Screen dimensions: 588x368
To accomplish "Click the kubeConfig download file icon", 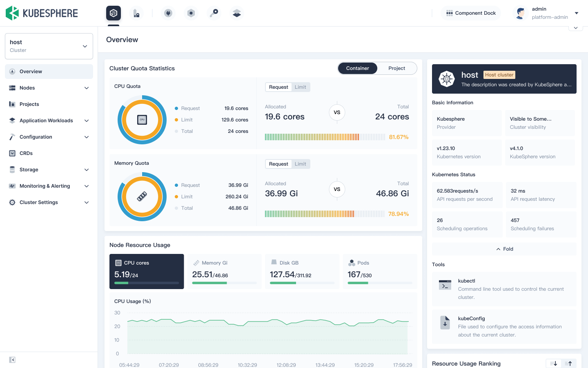I will pos(445,323).
